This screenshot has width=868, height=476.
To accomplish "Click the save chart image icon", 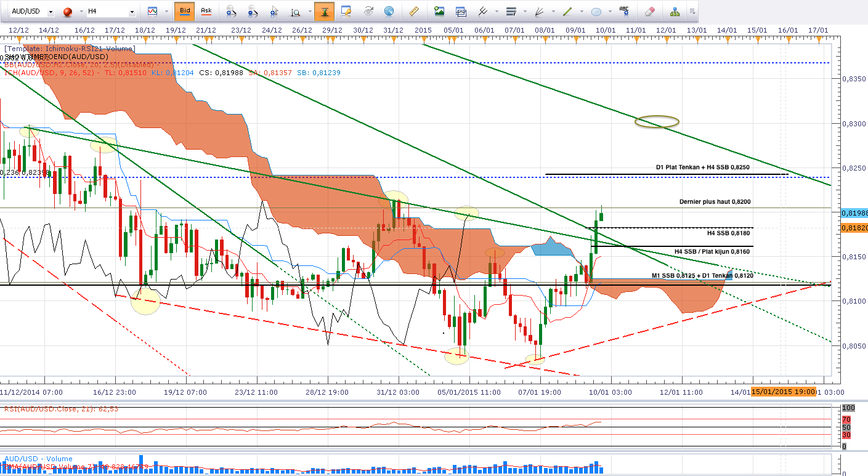I will click(439, 11).
